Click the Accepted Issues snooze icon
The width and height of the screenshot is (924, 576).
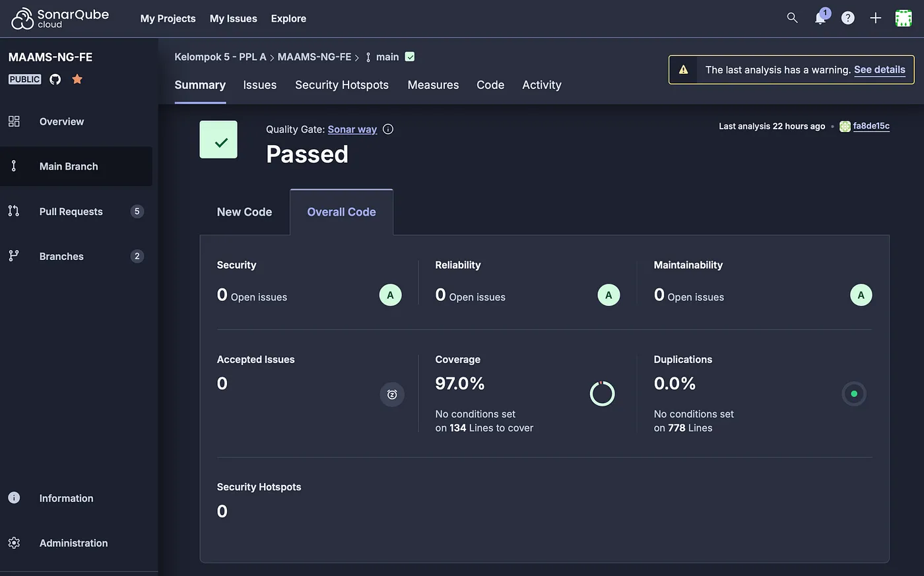(x=392, y=395)
